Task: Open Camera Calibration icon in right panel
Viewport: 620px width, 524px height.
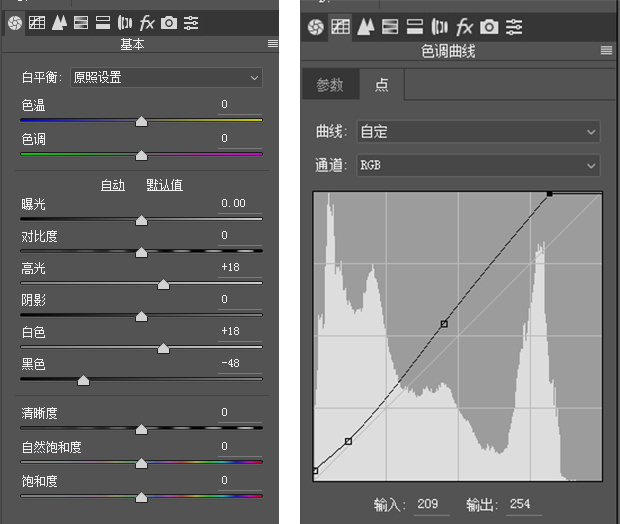Action: 489,27
